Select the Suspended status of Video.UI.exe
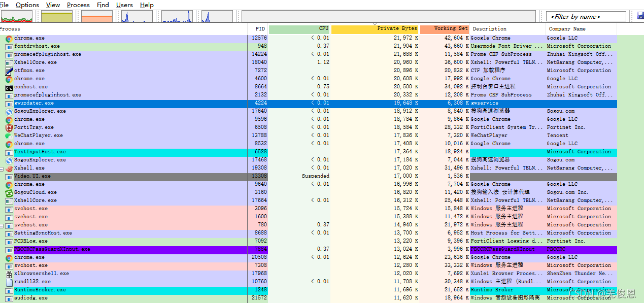This screenshot has height=303, width=644. point(316,176)
